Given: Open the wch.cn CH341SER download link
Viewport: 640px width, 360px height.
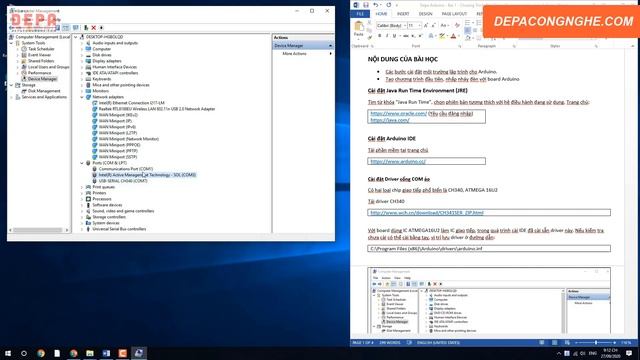Looking at the screenshot, I should click(427, 213).
